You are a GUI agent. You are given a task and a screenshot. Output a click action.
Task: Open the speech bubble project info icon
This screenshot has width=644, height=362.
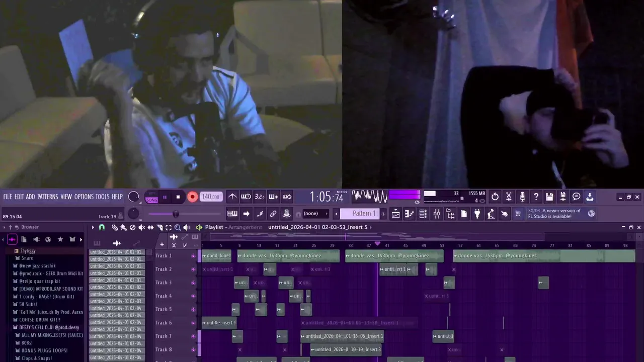point(577,197)
